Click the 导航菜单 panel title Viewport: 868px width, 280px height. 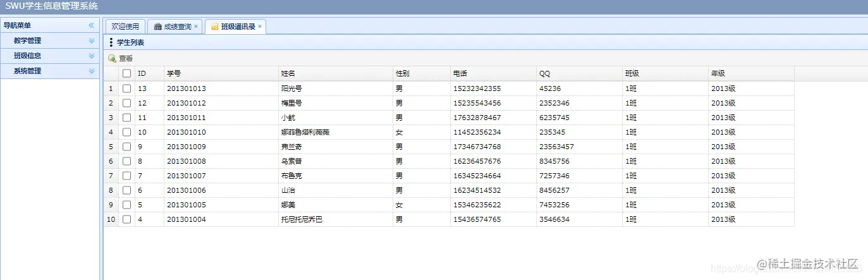pyautogui.click(x=17, y=25)
